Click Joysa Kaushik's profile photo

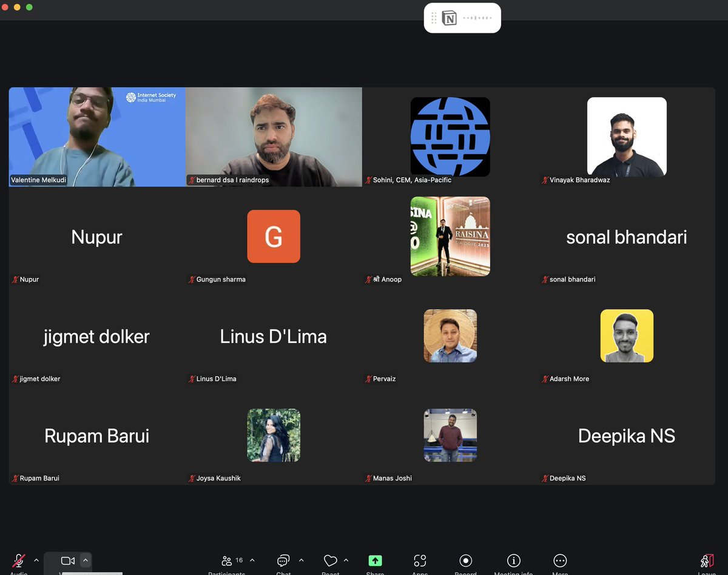[274, 435]
